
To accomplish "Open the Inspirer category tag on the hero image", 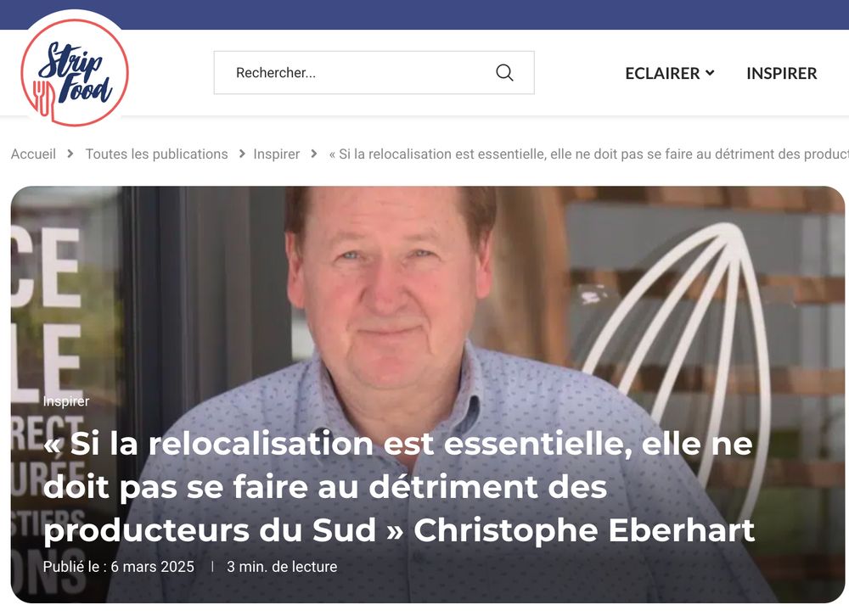I will [66, 401].
